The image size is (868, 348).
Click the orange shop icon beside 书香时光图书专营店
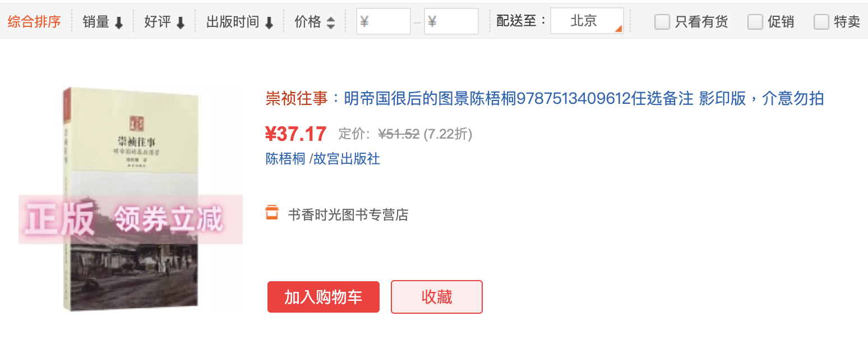[272, 213]
